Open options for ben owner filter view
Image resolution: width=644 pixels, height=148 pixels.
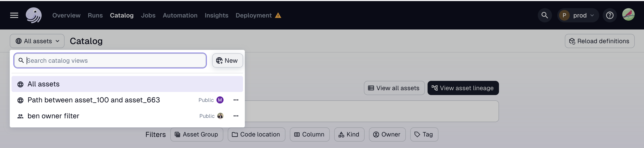(236, 116)
